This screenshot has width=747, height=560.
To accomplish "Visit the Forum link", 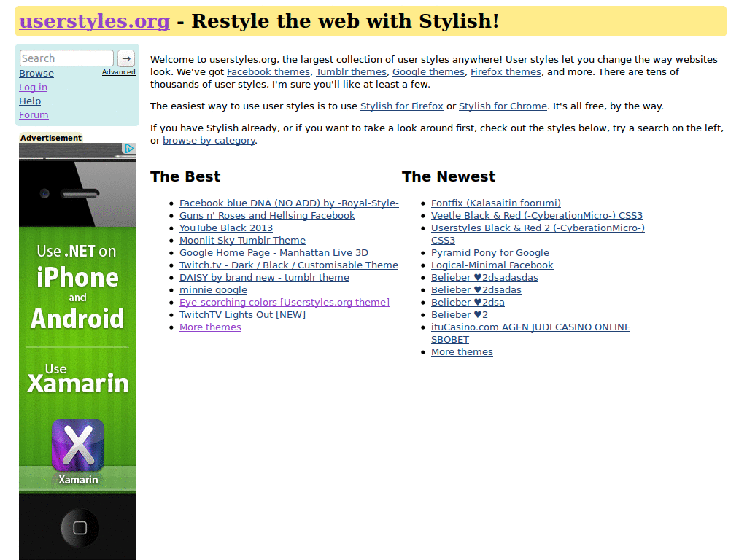I will pyautogui.click(x=34, y=114).
